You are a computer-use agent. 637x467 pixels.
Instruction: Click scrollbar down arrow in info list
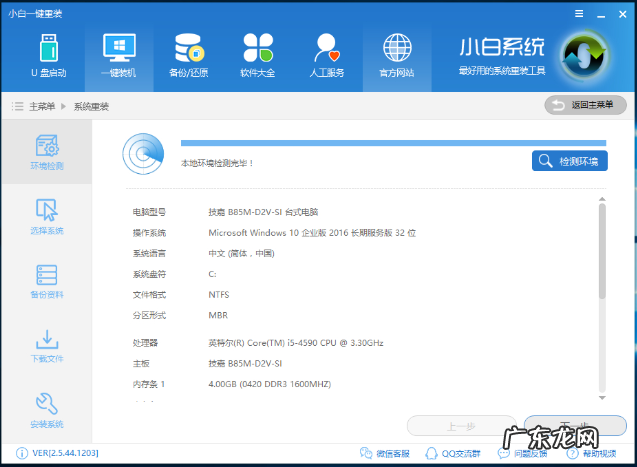coord(602,398)
